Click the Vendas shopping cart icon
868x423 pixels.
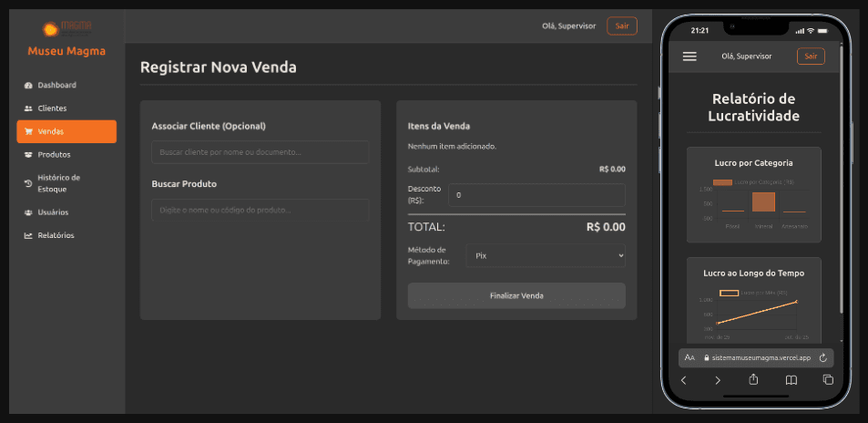(x=28, y=131)
